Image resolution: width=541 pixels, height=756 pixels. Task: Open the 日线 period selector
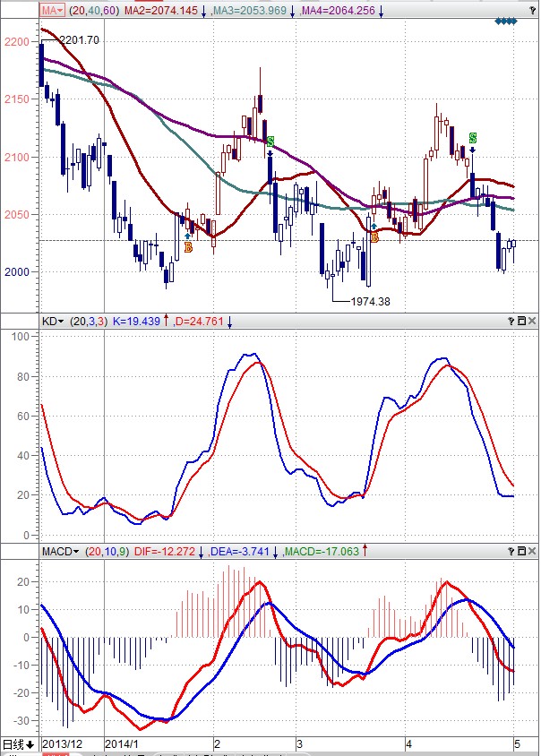click(x=18, y=744)
